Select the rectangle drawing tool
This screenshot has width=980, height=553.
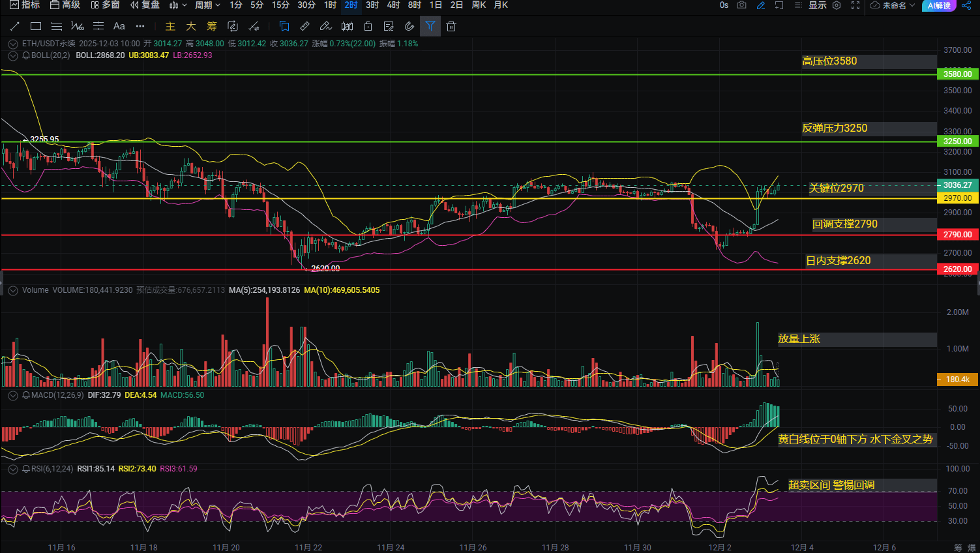[36, 27]
